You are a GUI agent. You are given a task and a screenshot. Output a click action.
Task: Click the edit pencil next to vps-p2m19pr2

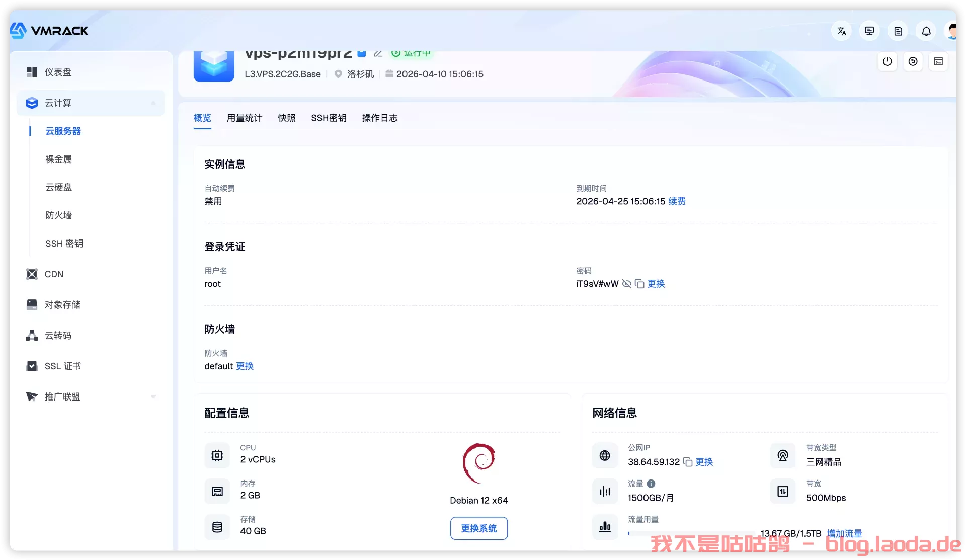click(x=378, y=53)
